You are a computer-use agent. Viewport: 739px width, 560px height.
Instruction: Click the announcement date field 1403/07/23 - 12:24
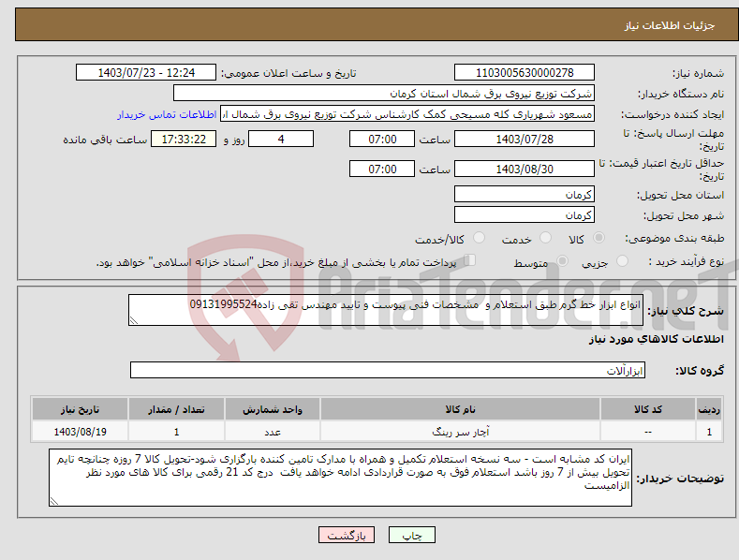146,73
